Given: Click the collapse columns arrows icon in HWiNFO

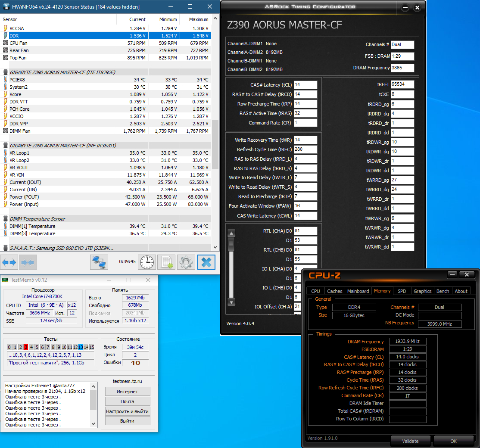Looking at the screenshot, I should coord(28,262).
